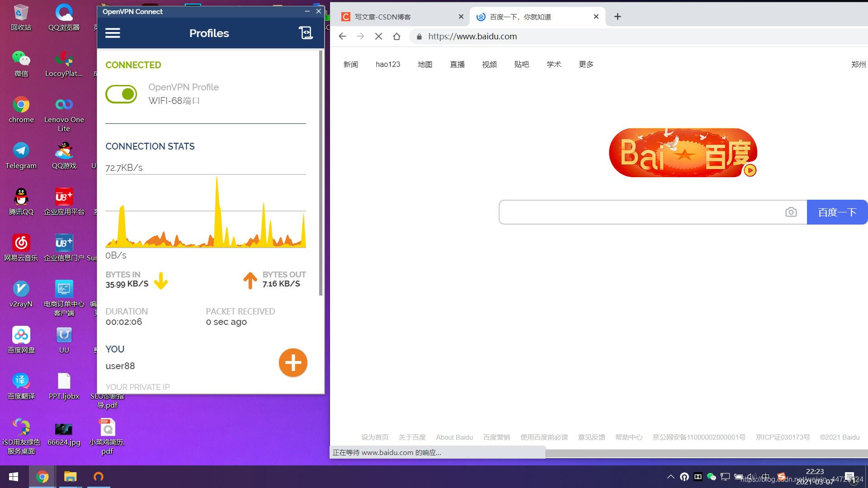Open File Explorer from the taskbar
868x488 pixels.
[x=70, y=477]
